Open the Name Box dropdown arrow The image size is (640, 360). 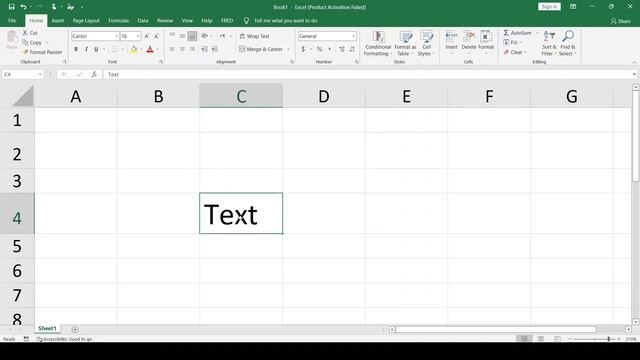pyautogui.click(x=40, y=74)
